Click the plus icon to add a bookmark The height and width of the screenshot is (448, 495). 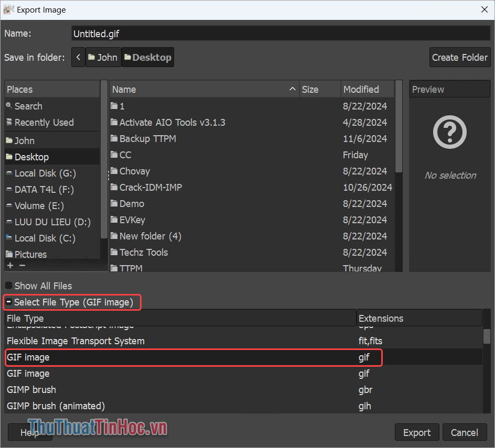pos(10,265)
